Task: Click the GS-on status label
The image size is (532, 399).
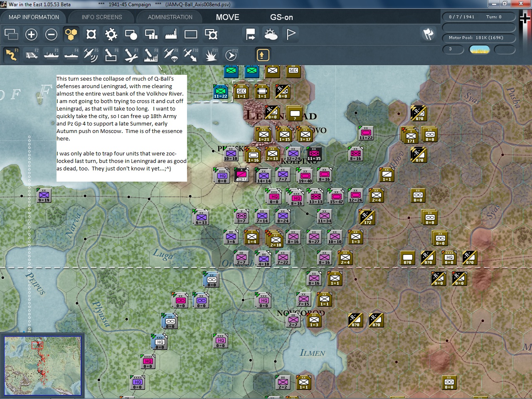Action: 282,17
